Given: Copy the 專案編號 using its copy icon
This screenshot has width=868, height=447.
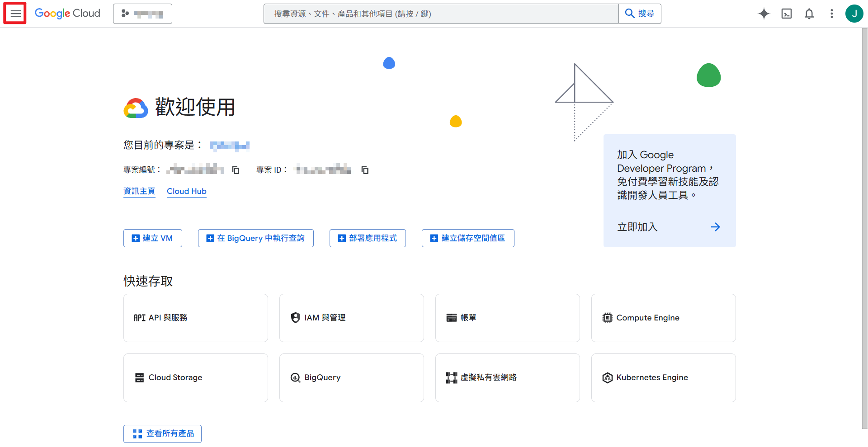Looking at the screenshot, I should [x=236, y=169].
